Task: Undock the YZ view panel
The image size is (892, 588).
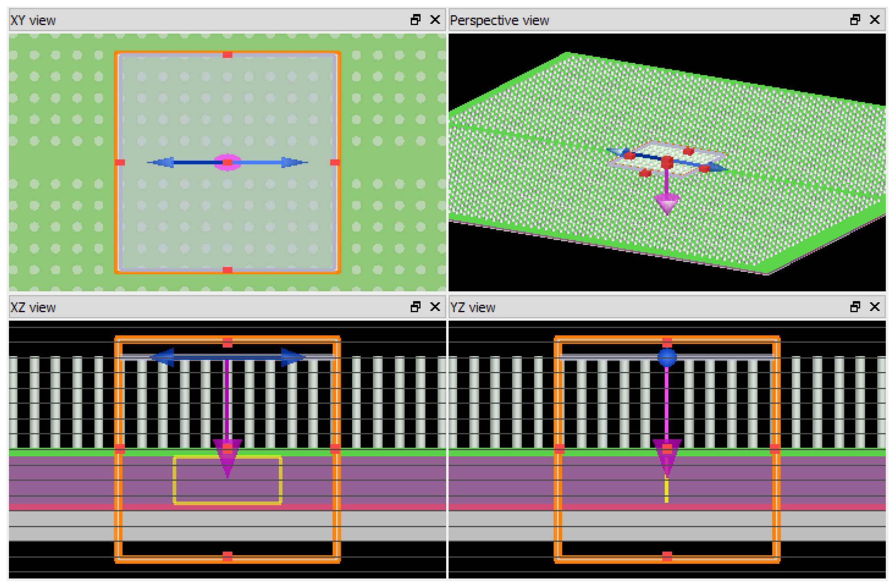Action: [x=855, y=307]
